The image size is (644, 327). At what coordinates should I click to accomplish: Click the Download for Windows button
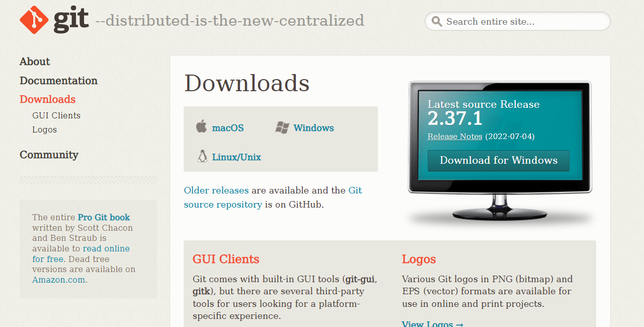499,160
